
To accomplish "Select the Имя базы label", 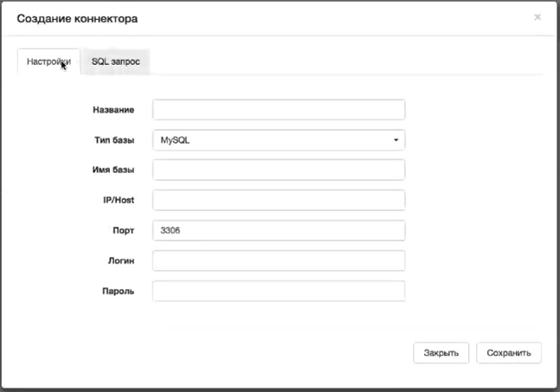I will (114, 170).
